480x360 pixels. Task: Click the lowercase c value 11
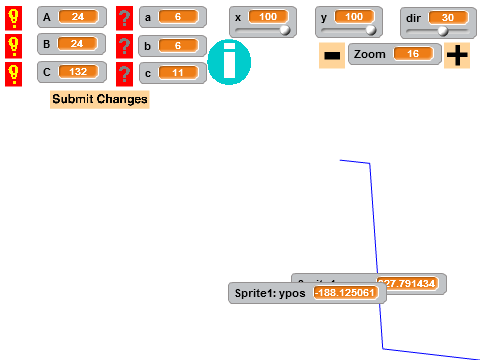click(x=178, y=73)
